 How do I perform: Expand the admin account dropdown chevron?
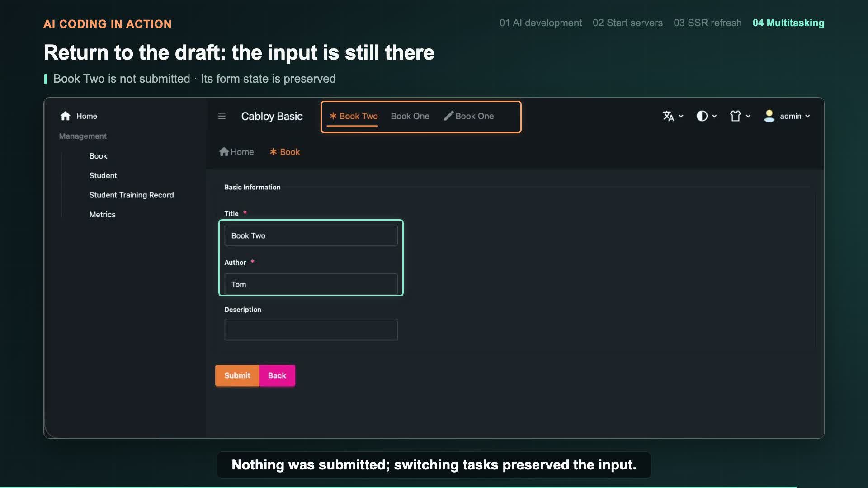pos(807,116)
